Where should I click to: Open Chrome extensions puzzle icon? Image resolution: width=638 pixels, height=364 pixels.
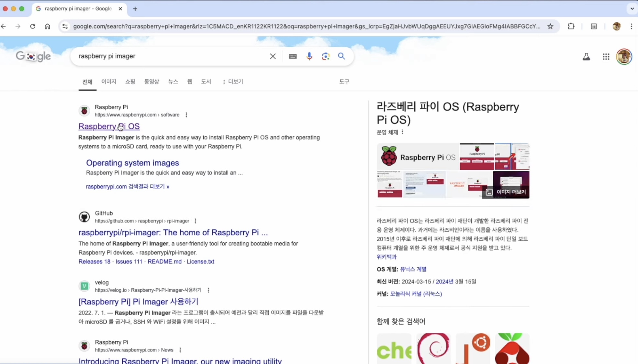pyautogui.click(x=571, y=26)
